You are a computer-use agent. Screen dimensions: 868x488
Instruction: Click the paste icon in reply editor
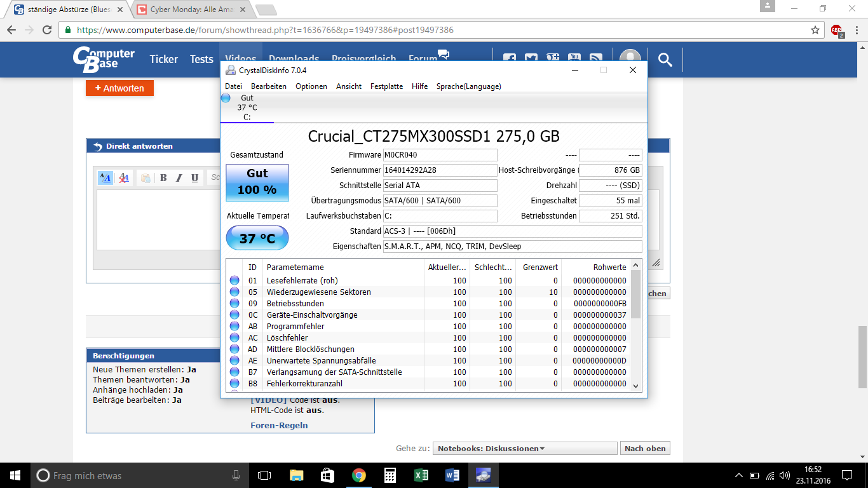(x=145, y=178)
